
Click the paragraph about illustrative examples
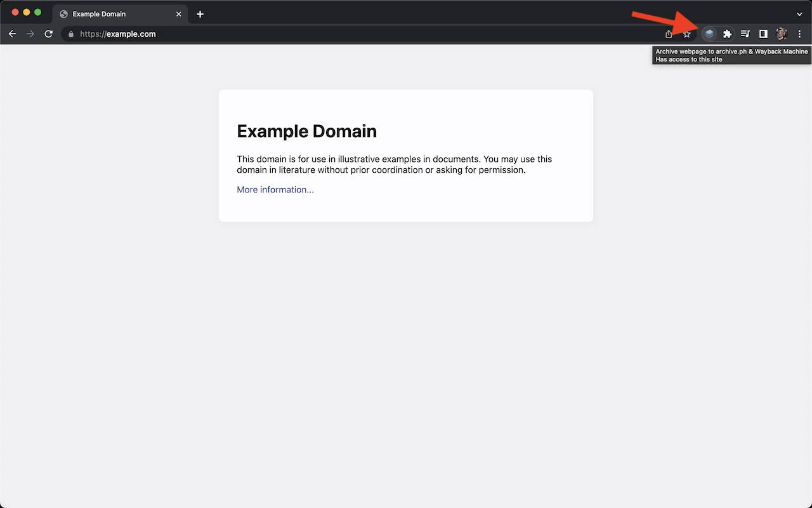click(x=395, y=164)
